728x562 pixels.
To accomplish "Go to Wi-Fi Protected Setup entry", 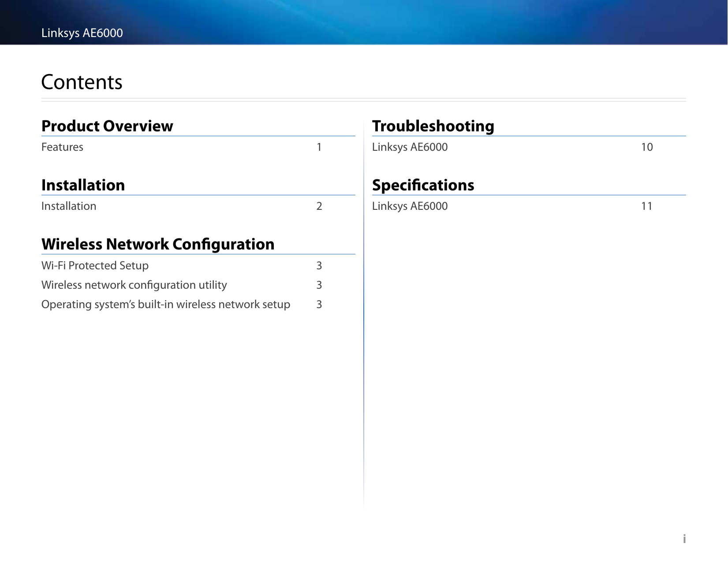I will pos(95,266).
